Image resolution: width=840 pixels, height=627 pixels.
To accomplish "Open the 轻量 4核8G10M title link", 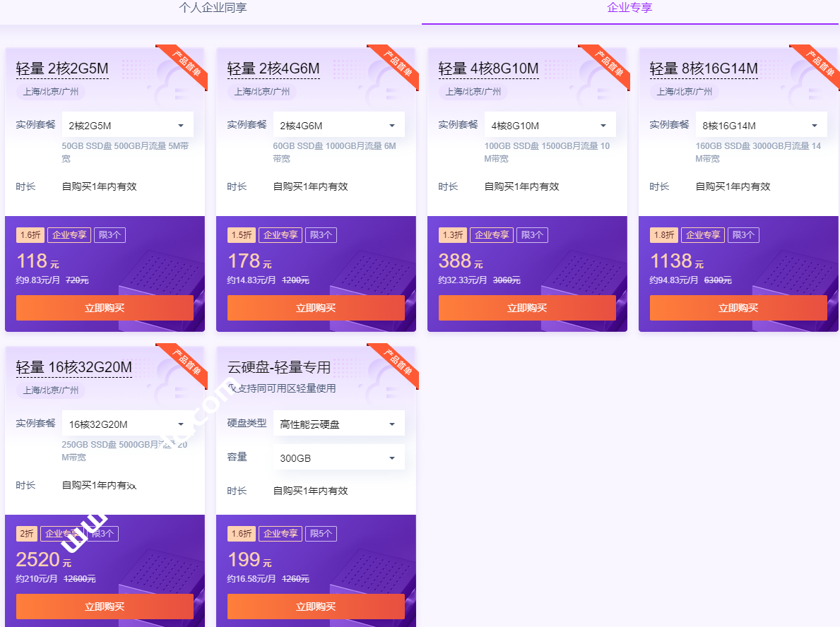I will click(488, 68).
